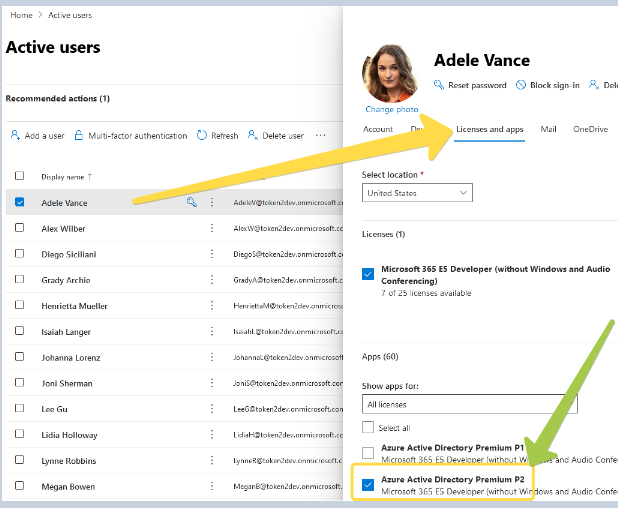Image resolution: width=618 pixels, height=508 pixels.
Task: Open more actions for Lynne Robbins row
Action: pyautogui.click(x=212, y=460)
